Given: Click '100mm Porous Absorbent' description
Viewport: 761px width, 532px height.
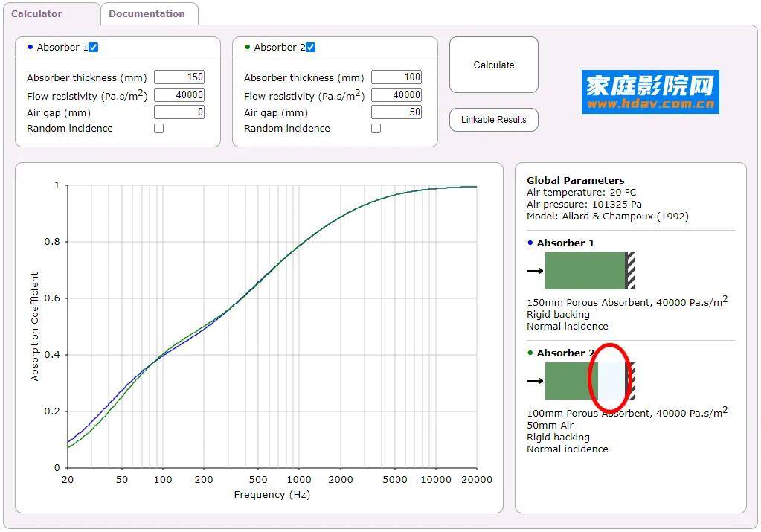Looking at the screenshot, I should click(627, 413).
